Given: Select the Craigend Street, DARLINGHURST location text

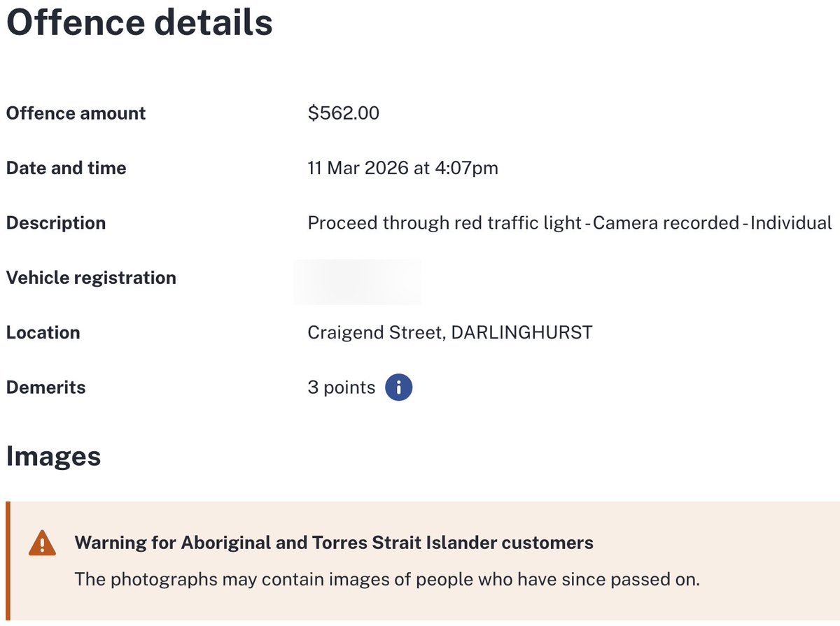Looking at the screenshot, I should point(449,332).
